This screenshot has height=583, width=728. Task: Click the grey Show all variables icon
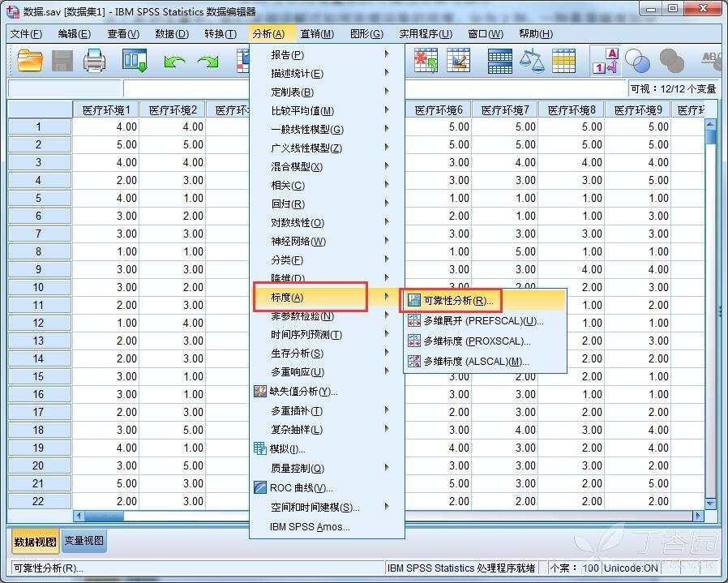coord(672,61)
